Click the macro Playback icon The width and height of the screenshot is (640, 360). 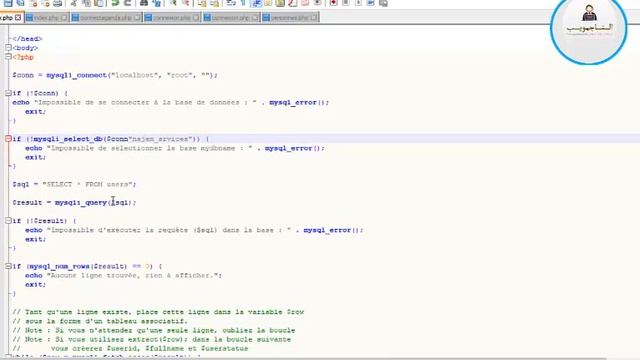click(358, 3)
